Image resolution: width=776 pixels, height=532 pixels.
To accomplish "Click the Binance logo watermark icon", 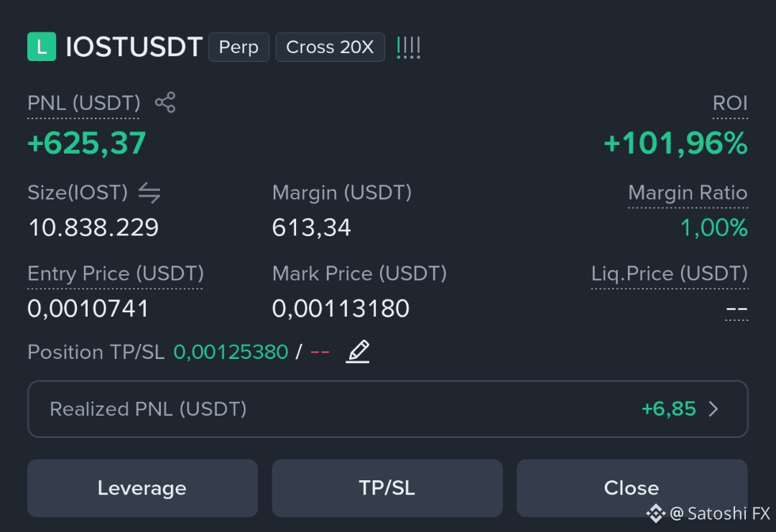I will pos(656,514).
